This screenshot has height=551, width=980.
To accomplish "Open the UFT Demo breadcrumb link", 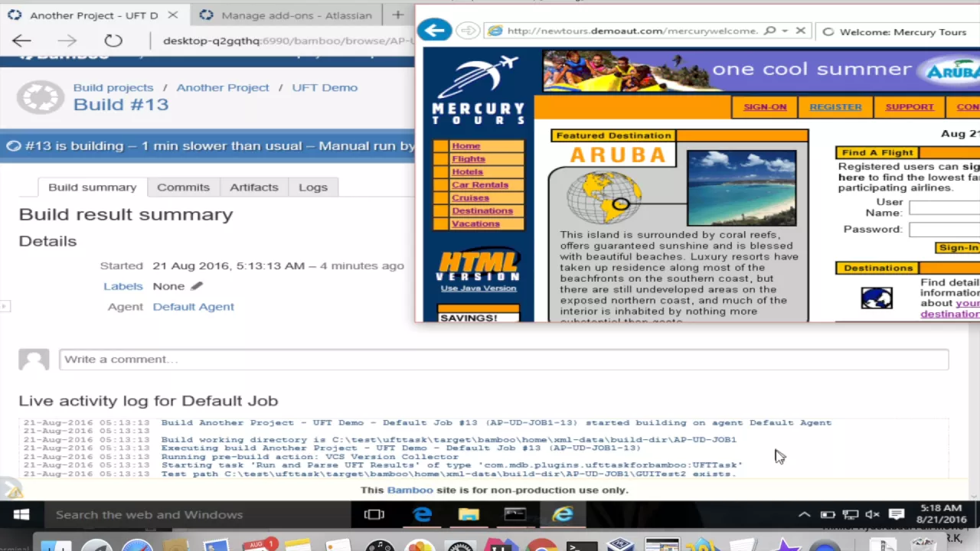I will coord(325,87).
